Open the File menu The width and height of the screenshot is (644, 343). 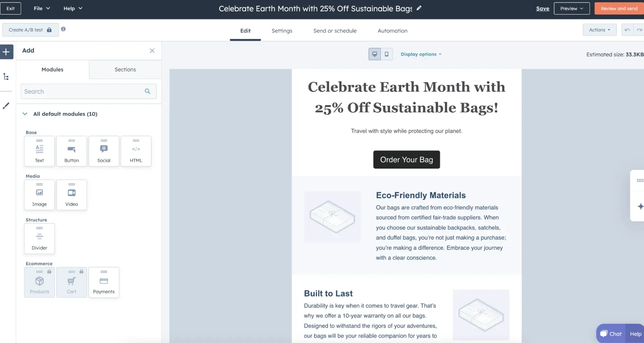point(41,8)
